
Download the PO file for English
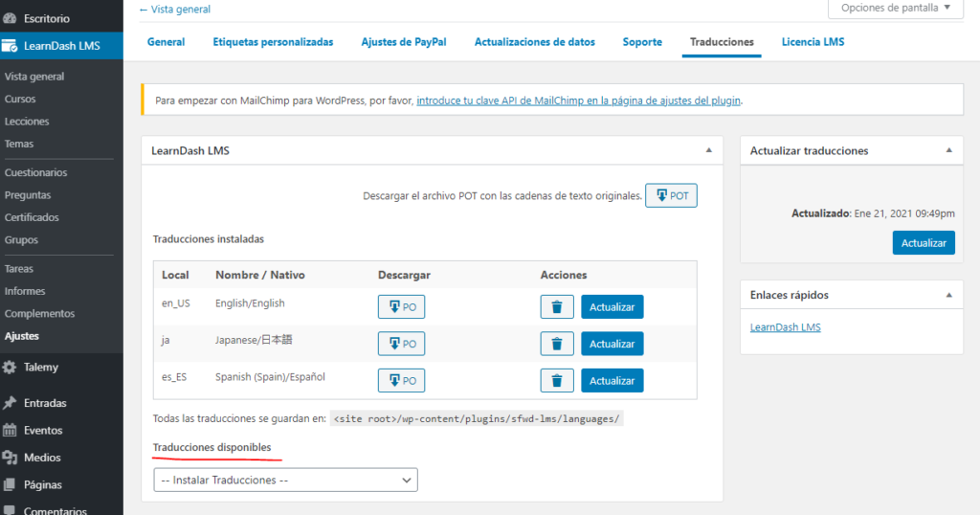pos(401,307)
